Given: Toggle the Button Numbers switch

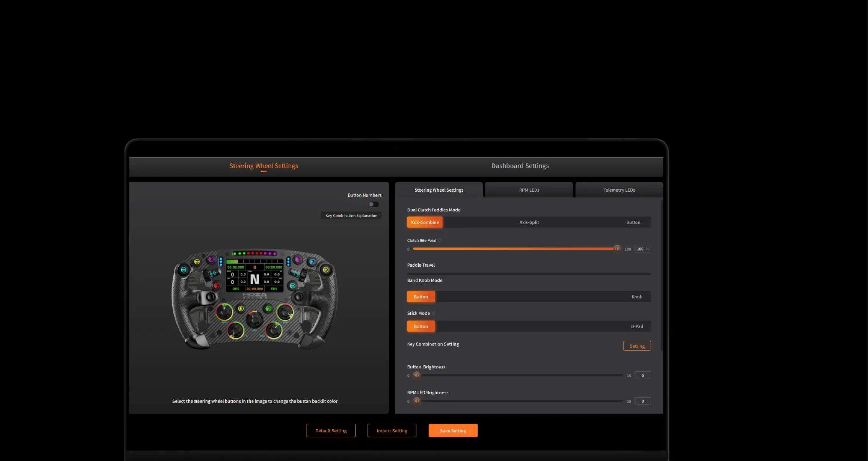Looking at the screenshot, I should [x=374, y=204].
